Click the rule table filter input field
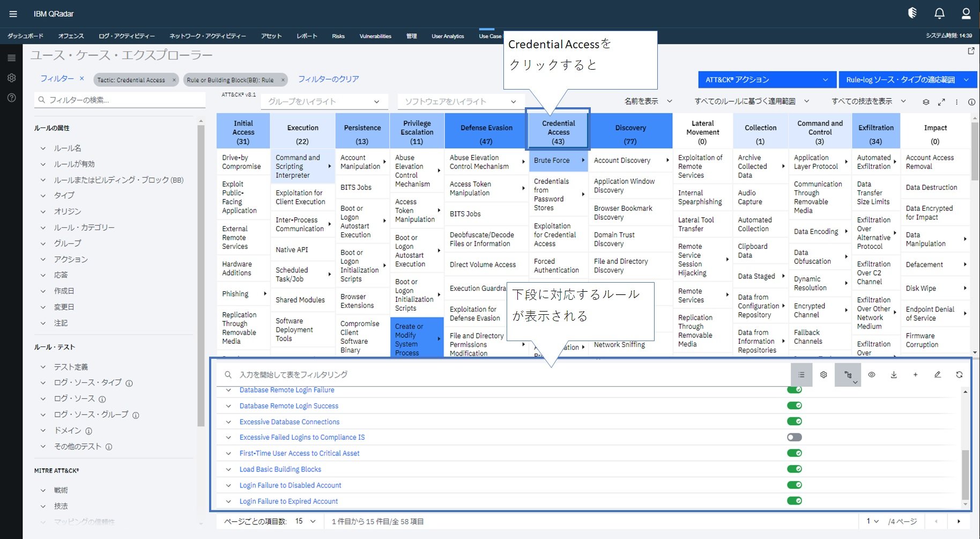The image size is (980, 539). click(504, 375)
